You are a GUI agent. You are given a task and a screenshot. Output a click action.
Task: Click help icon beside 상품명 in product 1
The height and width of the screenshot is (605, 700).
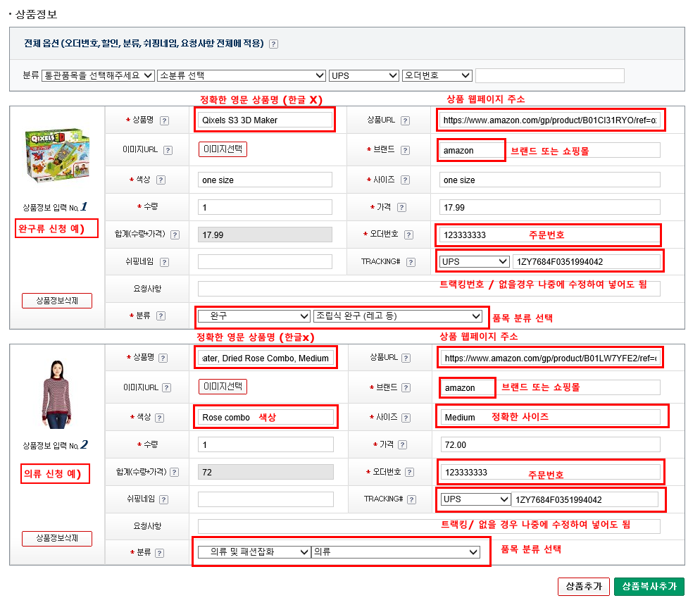point(164,120)
